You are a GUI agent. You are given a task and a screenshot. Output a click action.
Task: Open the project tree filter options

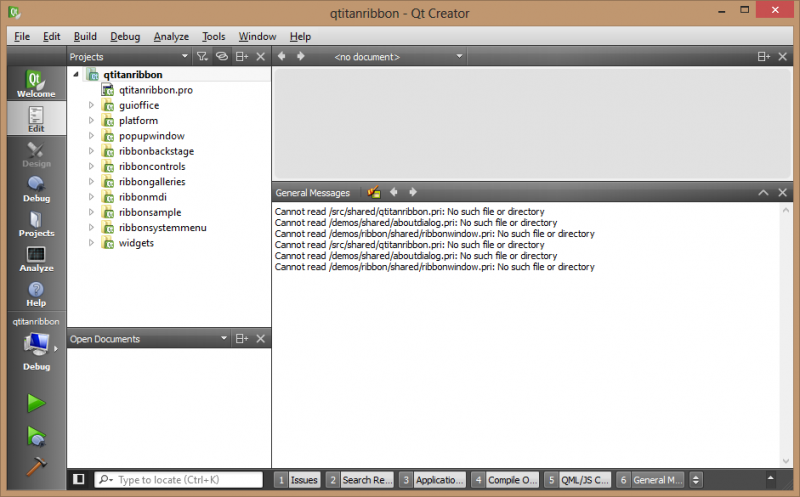pos(201,57)
